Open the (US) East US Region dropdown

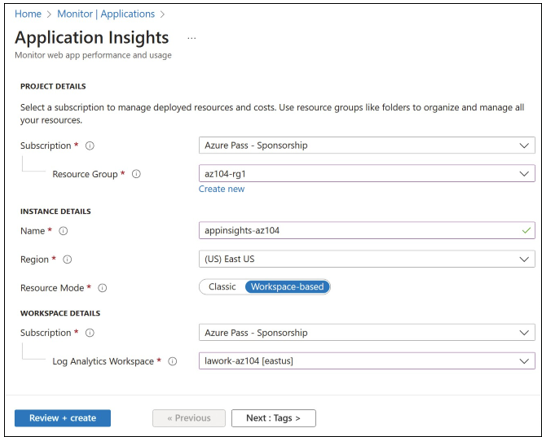coord(367,259)
